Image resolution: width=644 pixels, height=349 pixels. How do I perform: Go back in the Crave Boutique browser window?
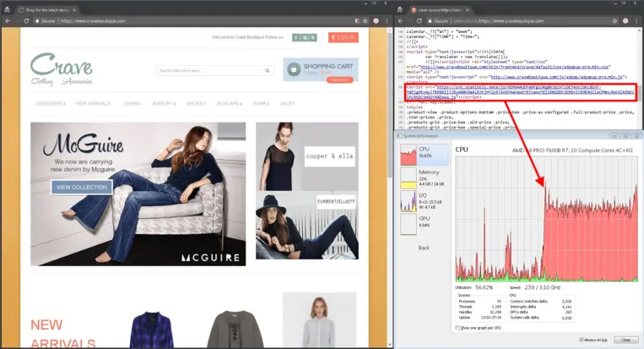coord(8,21)
